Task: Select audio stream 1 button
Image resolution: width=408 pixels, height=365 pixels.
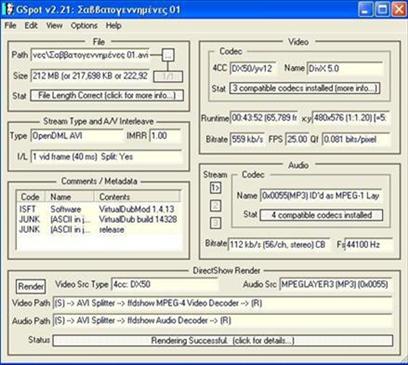Action: point(216,188)
